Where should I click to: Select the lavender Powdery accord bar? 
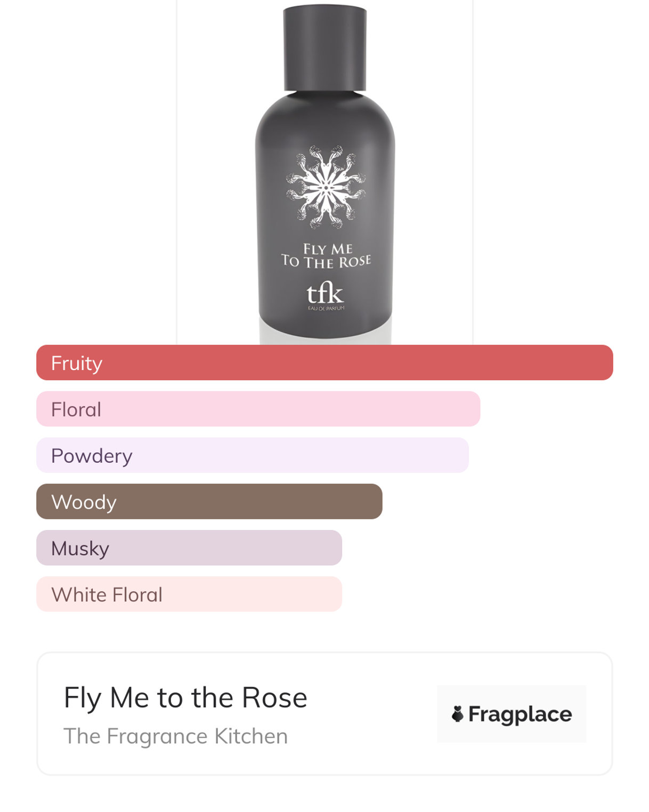(x=252, y=455)
